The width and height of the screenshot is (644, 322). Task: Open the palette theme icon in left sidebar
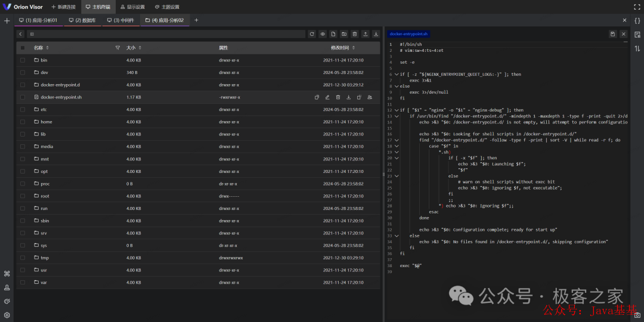[x=7, y=301]
